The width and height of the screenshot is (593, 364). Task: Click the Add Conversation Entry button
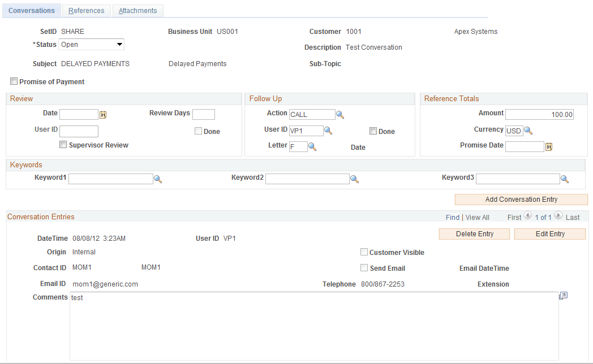coord(521,199)
